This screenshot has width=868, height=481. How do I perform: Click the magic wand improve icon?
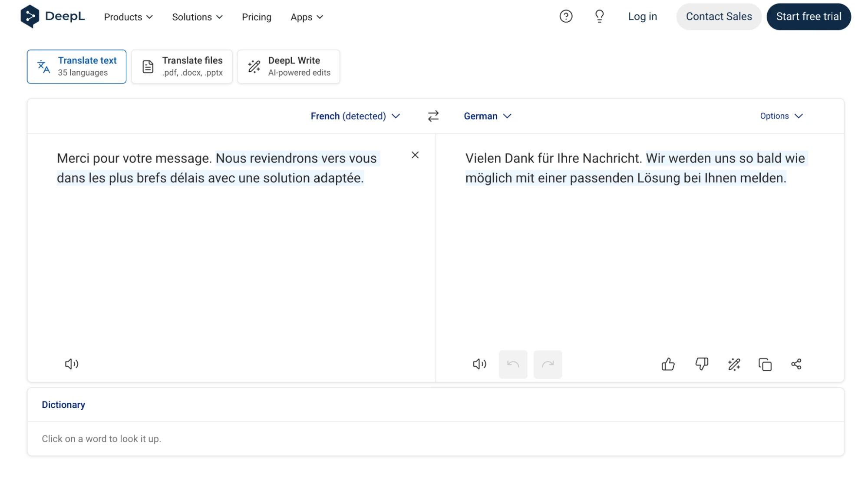[734, 364]
